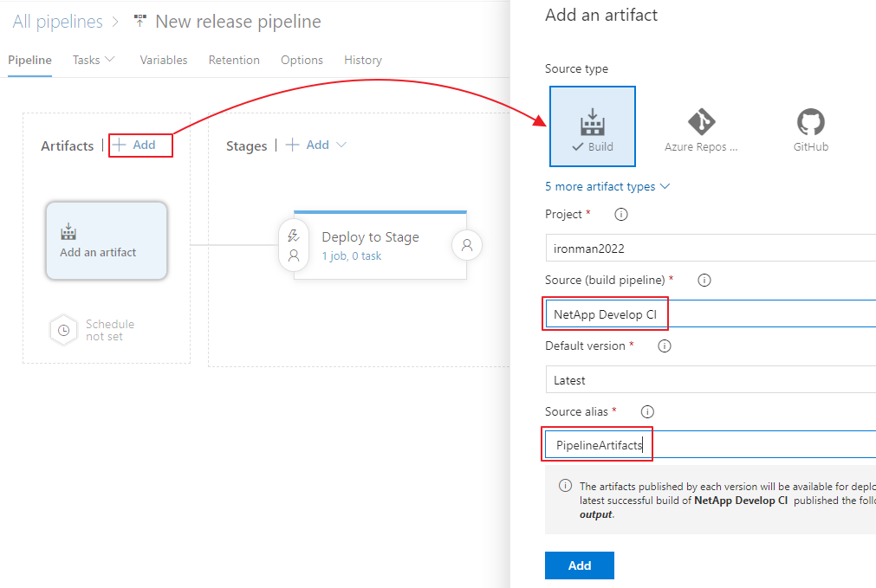
Task: Open the Tasks tab dropdown
Action: click(x=94, y=60)
